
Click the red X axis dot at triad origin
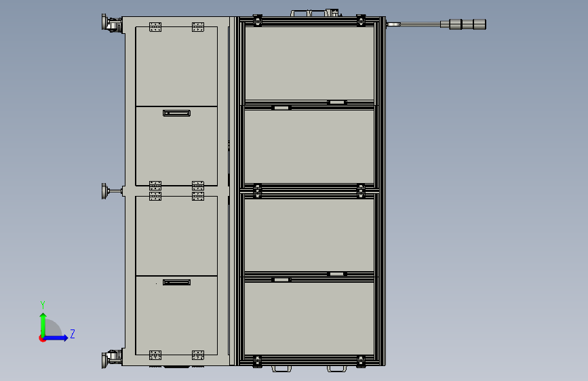click(x=42, y=338)
